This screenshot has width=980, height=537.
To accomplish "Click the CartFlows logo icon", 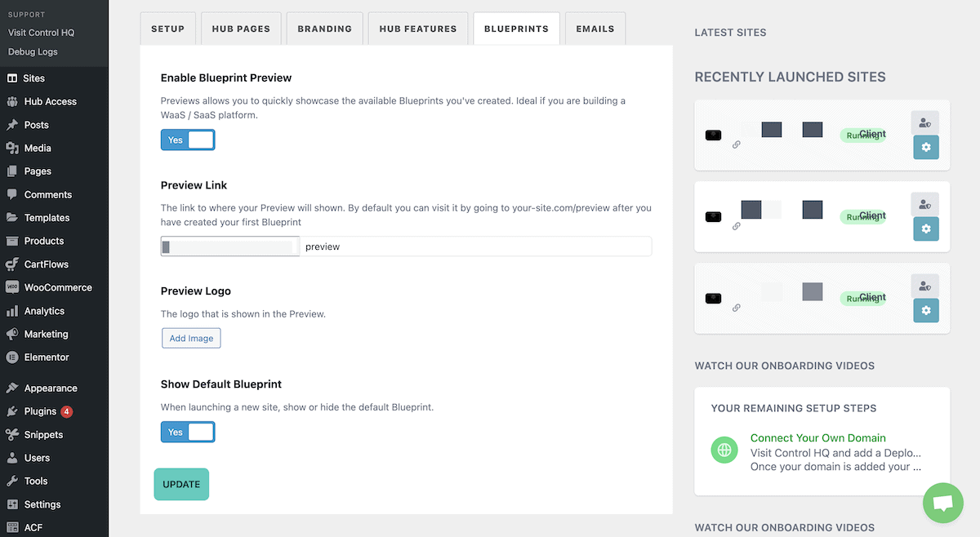I will point(12,264).
